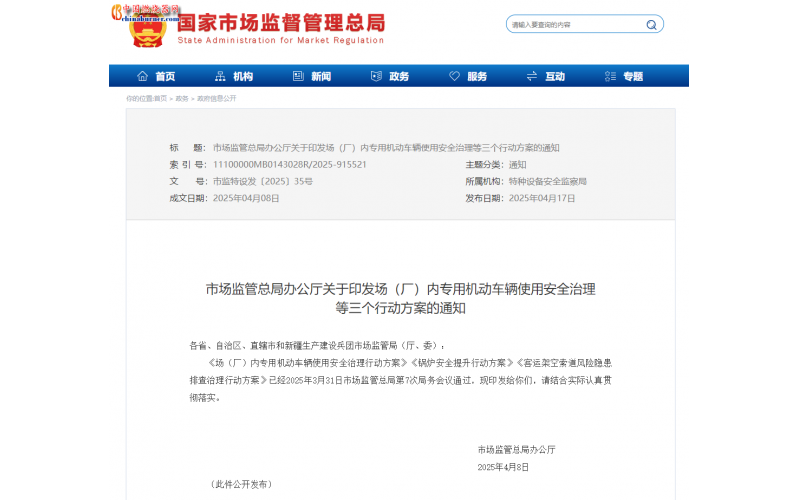Click the title text in the 标题 metadata row
The image size is (800, 500).
tap(386, 148)
